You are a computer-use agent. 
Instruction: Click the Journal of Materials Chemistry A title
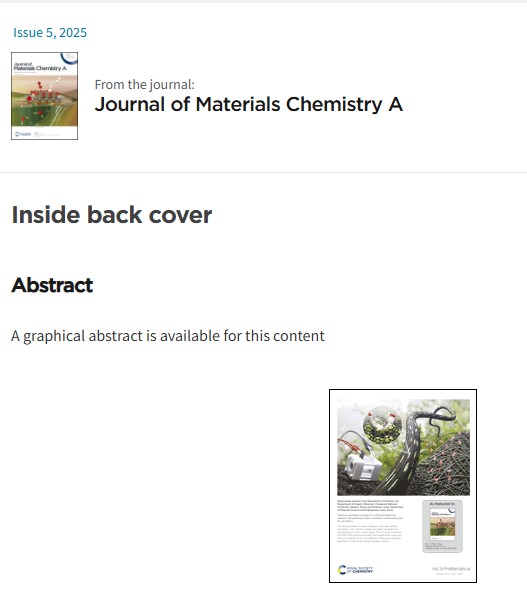coord(249,104)
